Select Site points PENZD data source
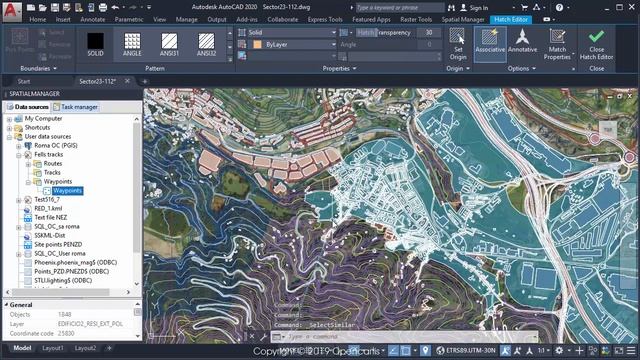Image resolution: width=640 pixels, height=360 pixels. click(58, 244)
